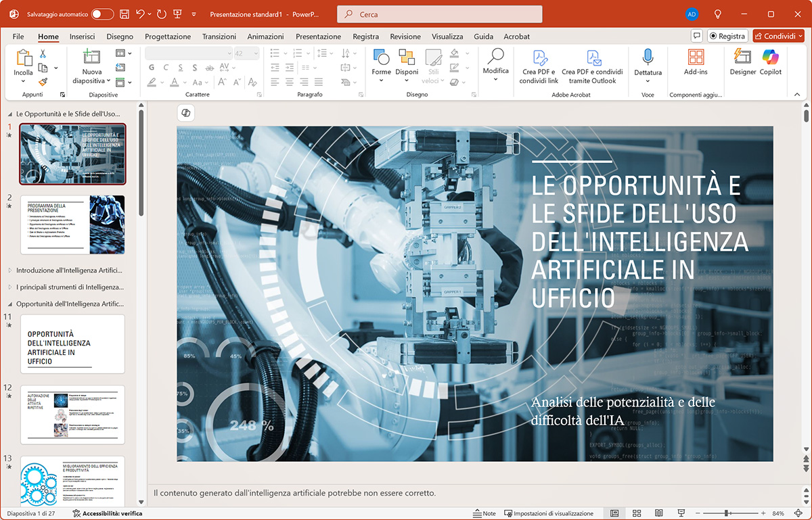
Task: Switch to slide sorter view
Action: pos(636,513)
